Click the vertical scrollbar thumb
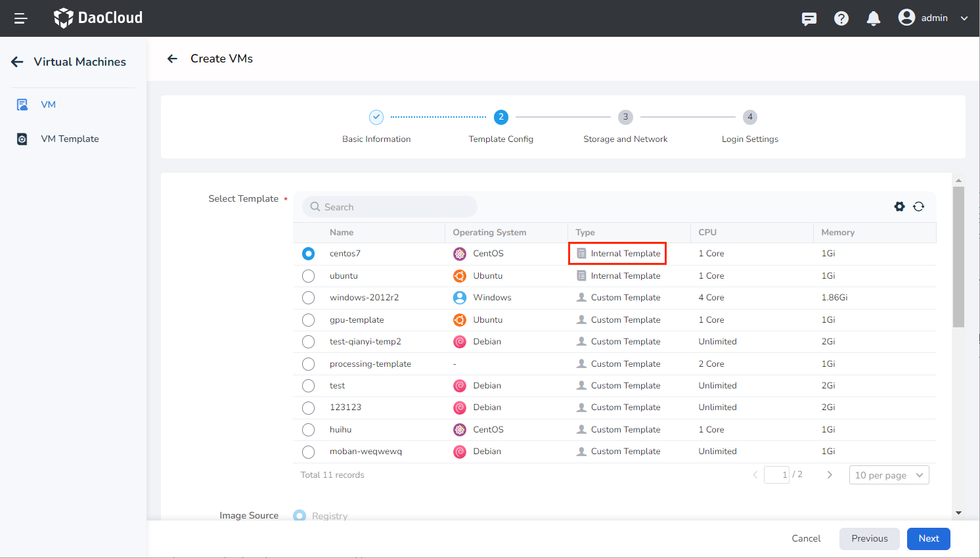980x558 pixels. click(x=958, y=256)
